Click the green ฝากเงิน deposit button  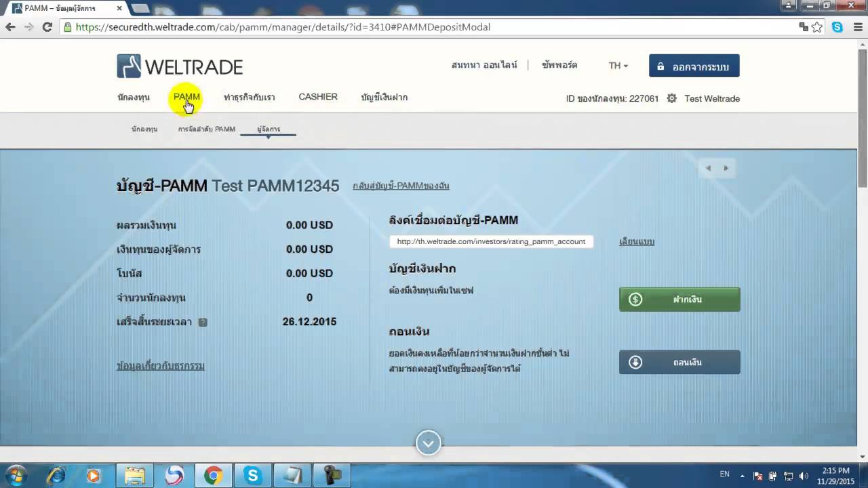click(679, 300)
